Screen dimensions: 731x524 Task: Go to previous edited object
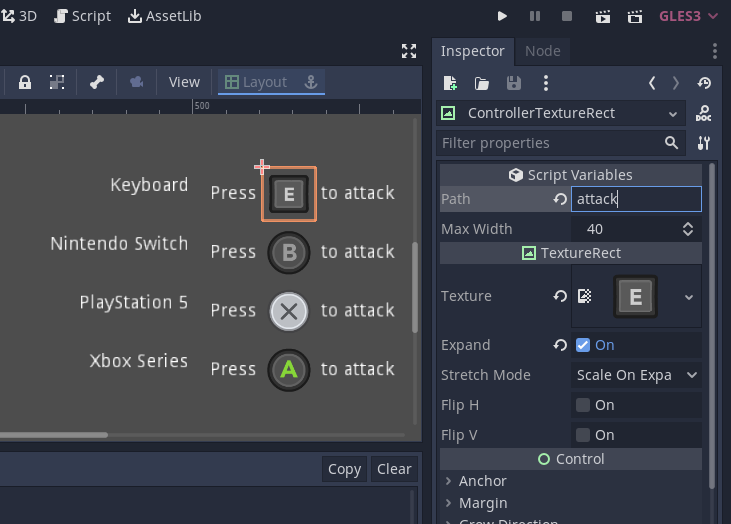point(652,83)
